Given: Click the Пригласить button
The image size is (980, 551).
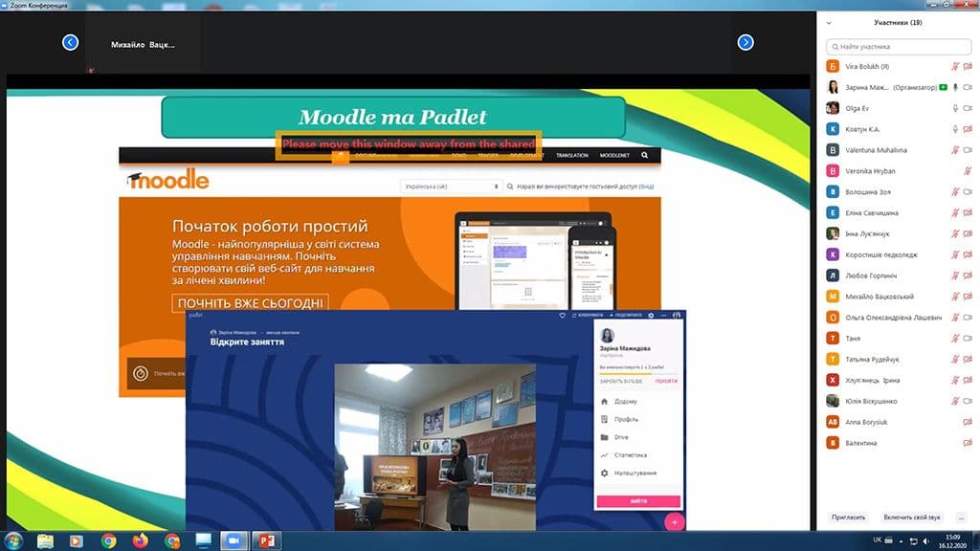Looking at the screenshot, I should [x=848, y=518].
